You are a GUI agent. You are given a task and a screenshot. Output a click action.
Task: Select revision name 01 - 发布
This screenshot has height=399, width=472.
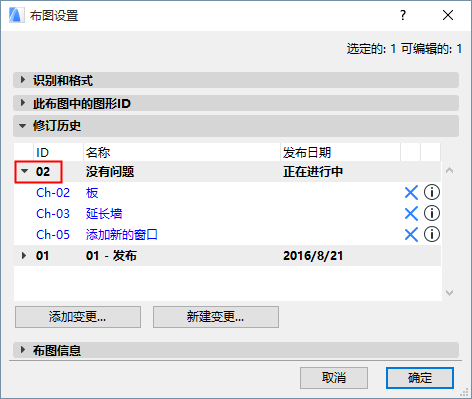(111, 256)
